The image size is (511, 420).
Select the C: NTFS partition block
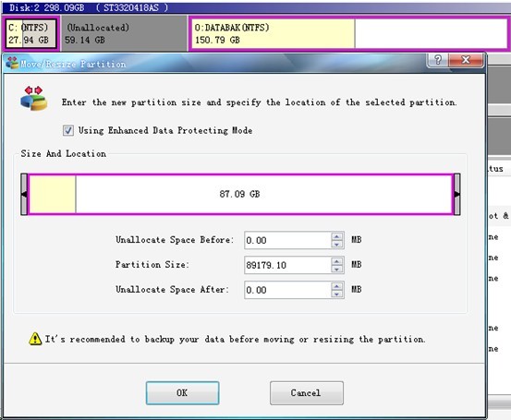pyautogui.click(x=31, y=33)
